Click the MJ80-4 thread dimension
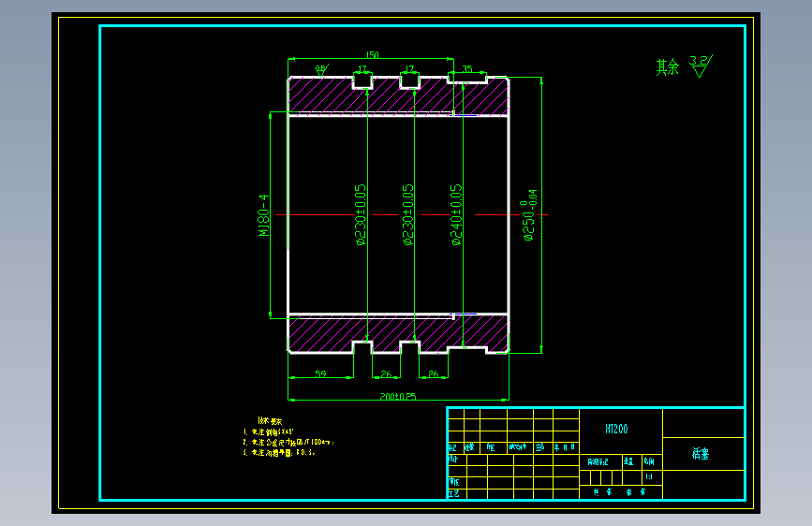Screen dimensions: 812x526 click(x=263, y=215)
